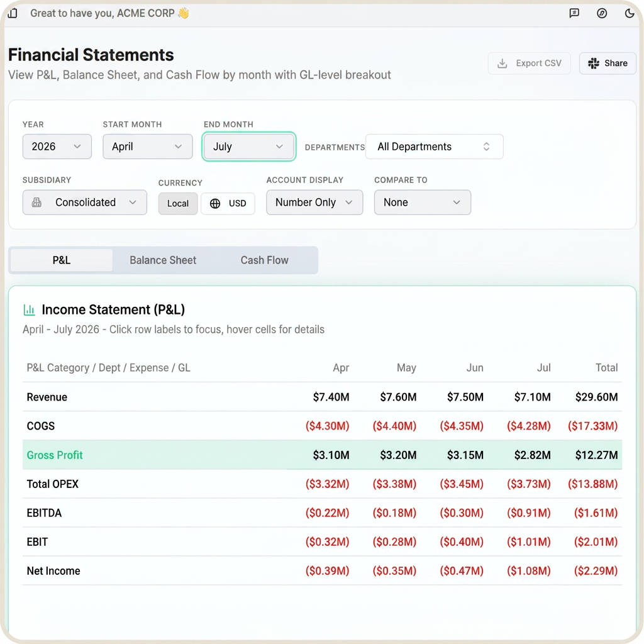Click the Jul column header
The width and height of the screenshot is (644, 644).
tap(544, 367)
